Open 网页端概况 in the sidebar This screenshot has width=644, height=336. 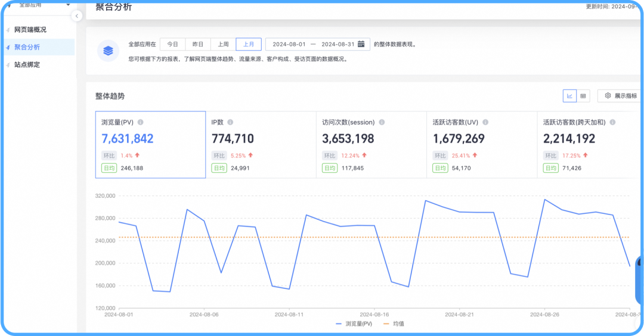[x=30, y=30]
